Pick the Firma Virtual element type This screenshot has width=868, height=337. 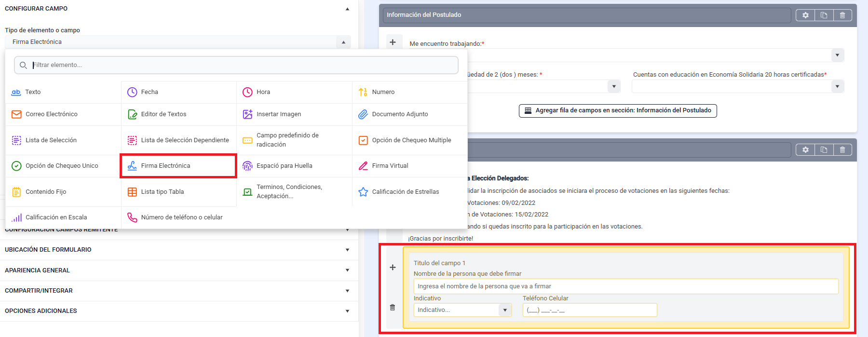pyautogui.click(x=390, y=166)
